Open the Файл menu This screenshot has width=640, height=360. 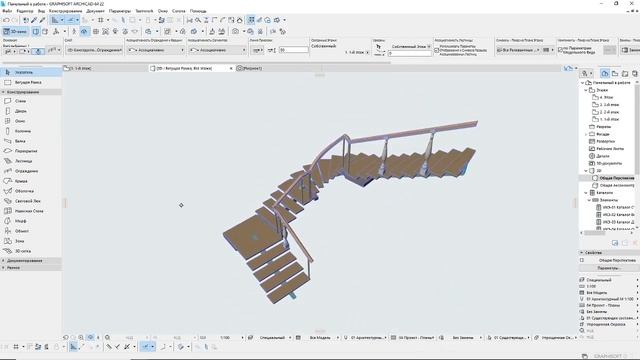tap(7, 11)
